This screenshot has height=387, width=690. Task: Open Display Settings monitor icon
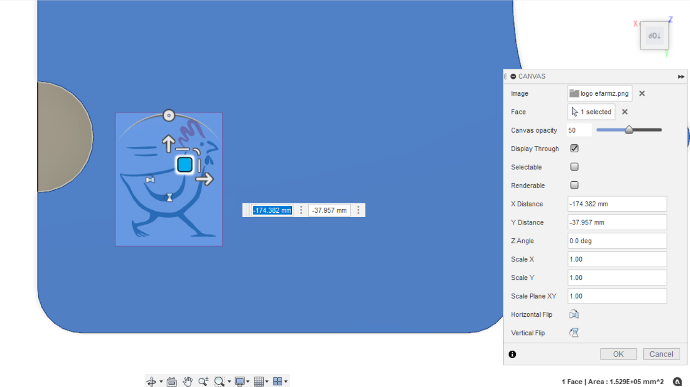coord(240,381)
